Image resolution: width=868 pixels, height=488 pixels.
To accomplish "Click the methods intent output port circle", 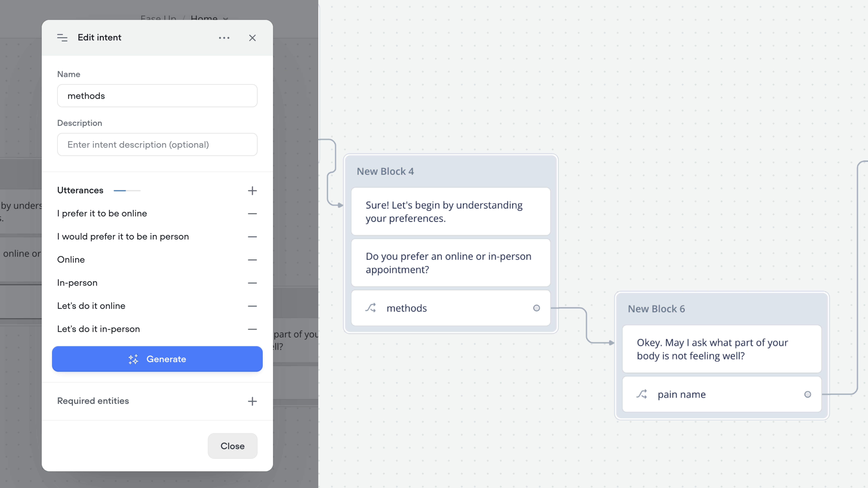I will pos(536,308).
